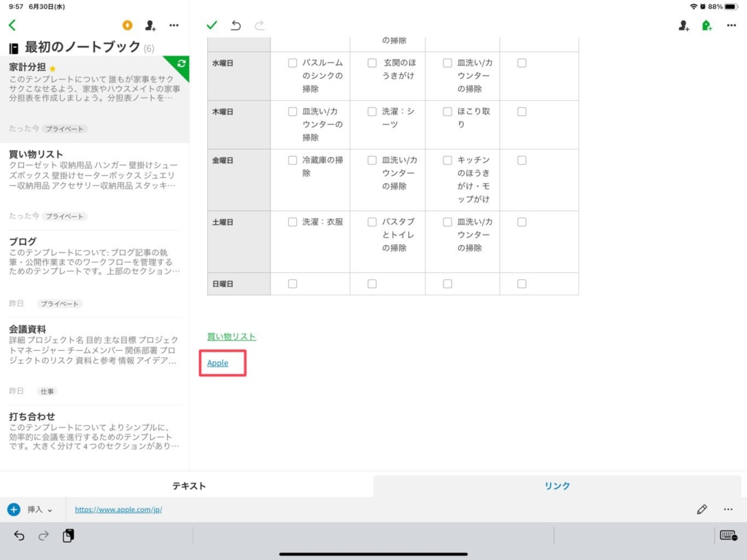Image resolution: width=747 pixels, height=560 pixels.
Task: Open the 買い物リスト note in the list
Action: (x=94, y=186)
